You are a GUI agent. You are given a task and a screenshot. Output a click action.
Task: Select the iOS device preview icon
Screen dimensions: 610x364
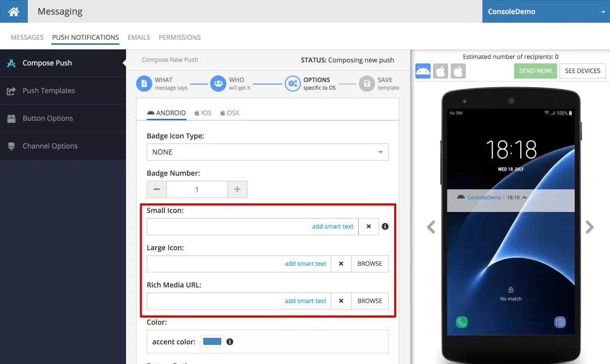click(x=441, y=70)
